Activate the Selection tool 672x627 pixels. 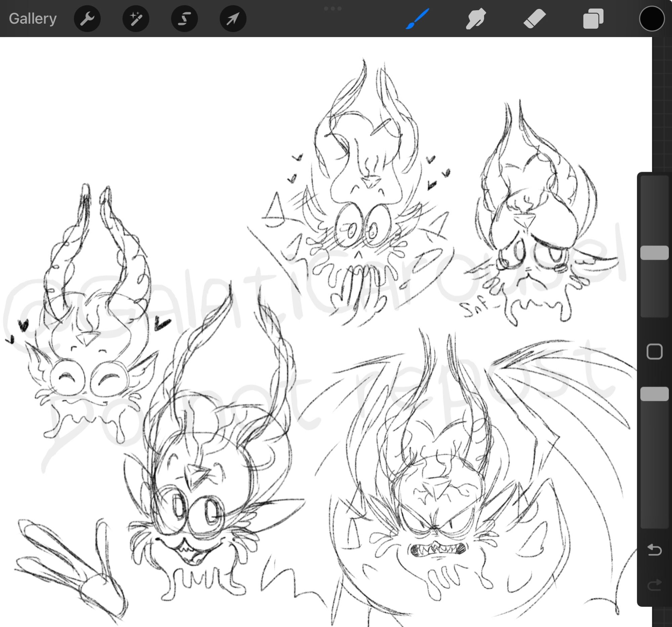pos(184,18)
